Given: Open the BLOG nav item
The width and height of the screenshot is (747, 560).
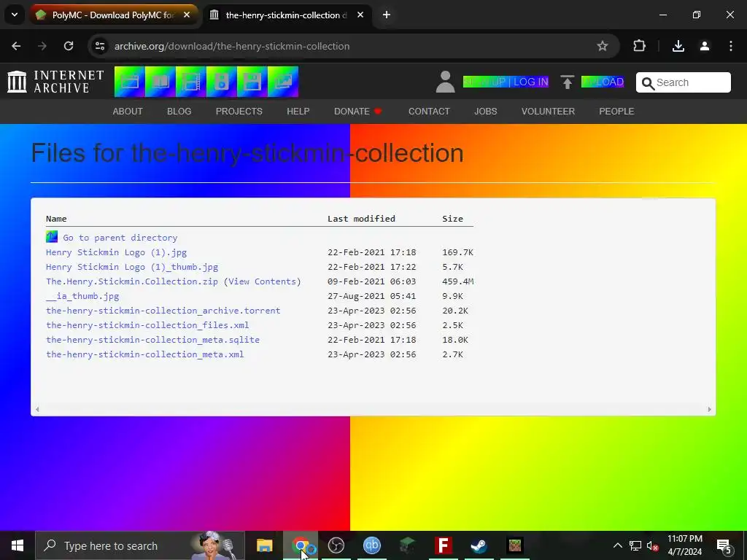Looking at the screenshot, I should click(179, 112).
